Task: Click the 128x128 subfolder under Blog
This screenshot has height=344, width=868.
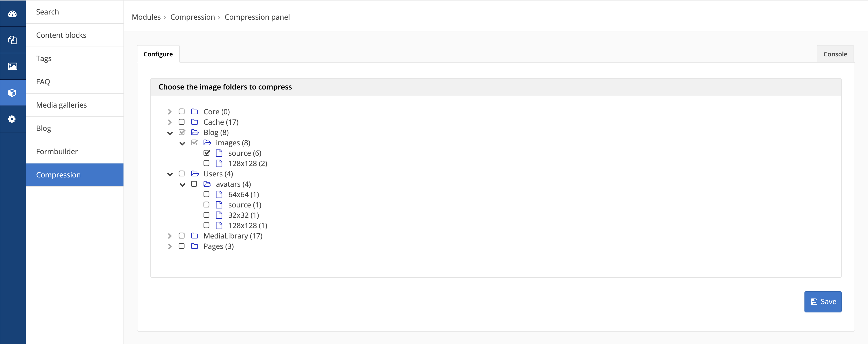Action: pos(247,163)
